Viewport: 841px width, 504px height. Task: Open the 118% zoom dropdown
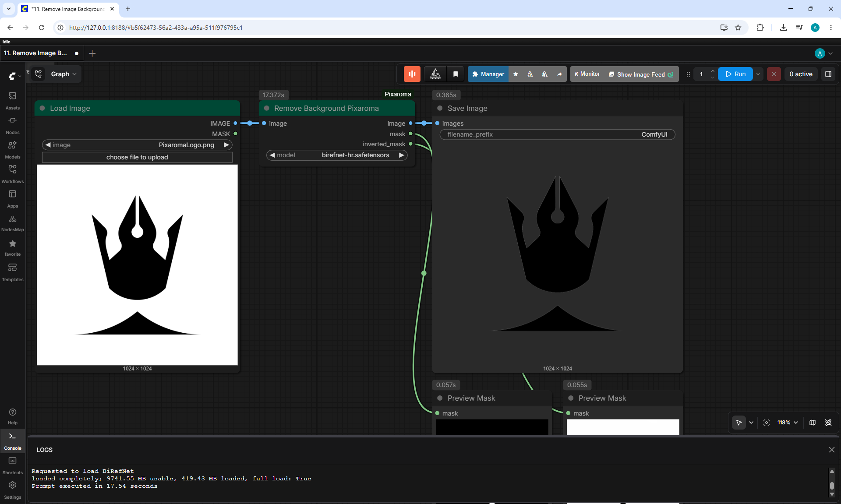pyautogui.click(x=788, y=423)
